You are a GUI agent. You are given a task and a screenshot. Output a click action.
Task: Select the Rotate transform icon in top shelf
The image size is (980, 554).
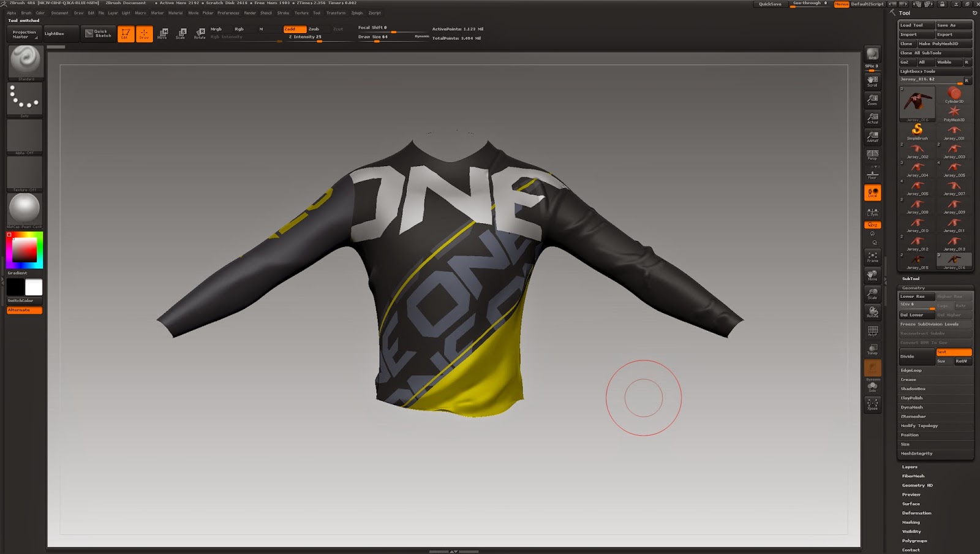(200, 34)
